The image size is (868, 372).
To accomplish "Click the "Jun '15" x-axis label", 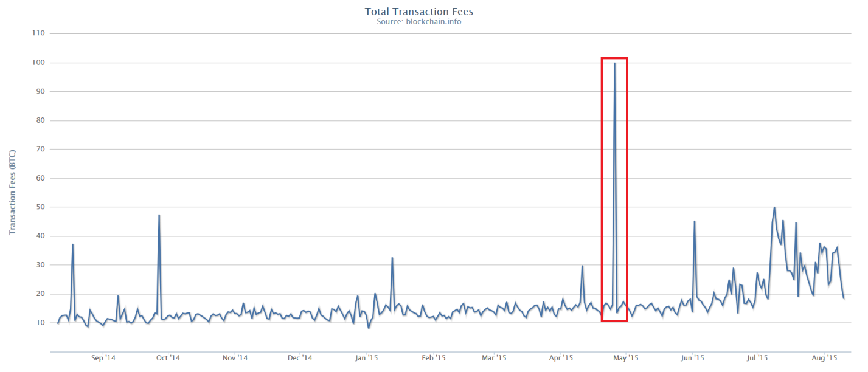I will point(693,358).
